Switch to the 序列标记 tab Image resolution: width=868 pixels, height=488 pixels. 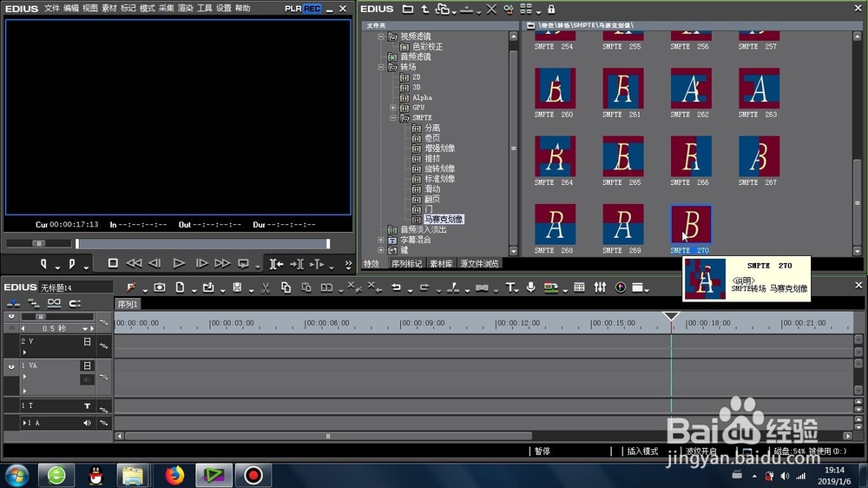point(407,264)
